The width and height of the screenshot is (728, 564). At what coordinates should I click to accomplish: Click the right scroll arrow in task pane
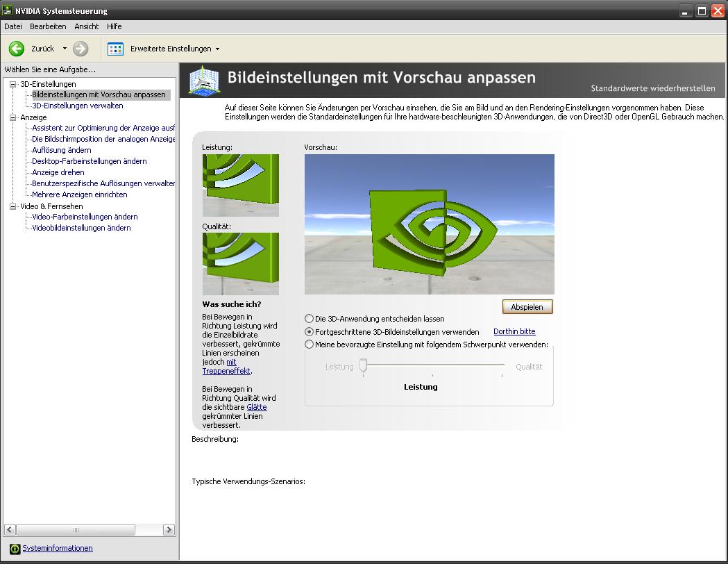[x=169, y=530]
